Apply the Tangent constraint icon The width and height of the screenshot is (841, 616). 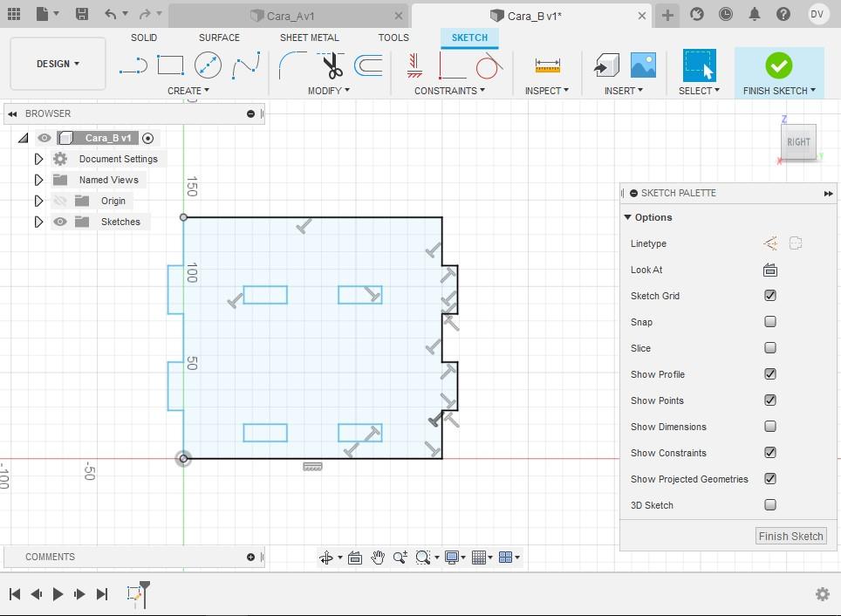coord(489,65)
